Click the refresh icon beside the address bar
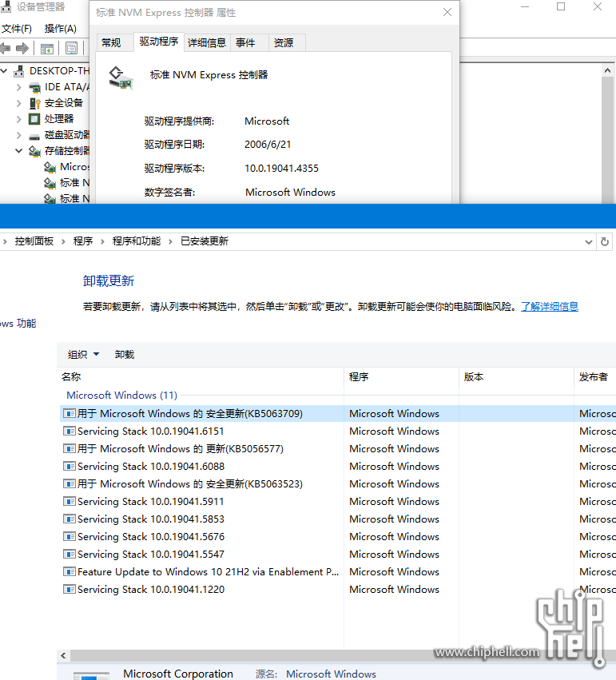This screenshot has width=616, height=680. click(x=605, y=241)
